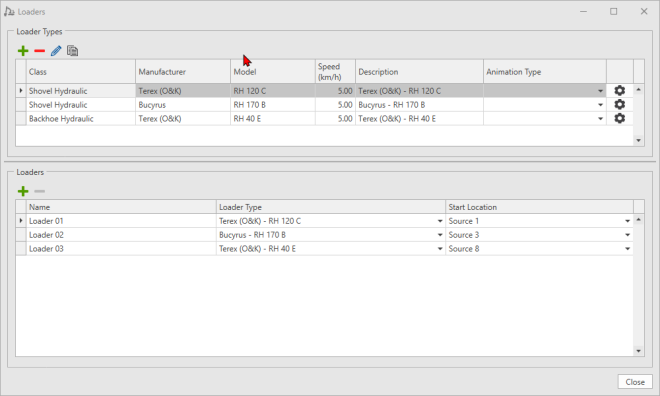
Task: Select speed 5.00 cell in Bucyrus row
Action: [x=335, y=105]
